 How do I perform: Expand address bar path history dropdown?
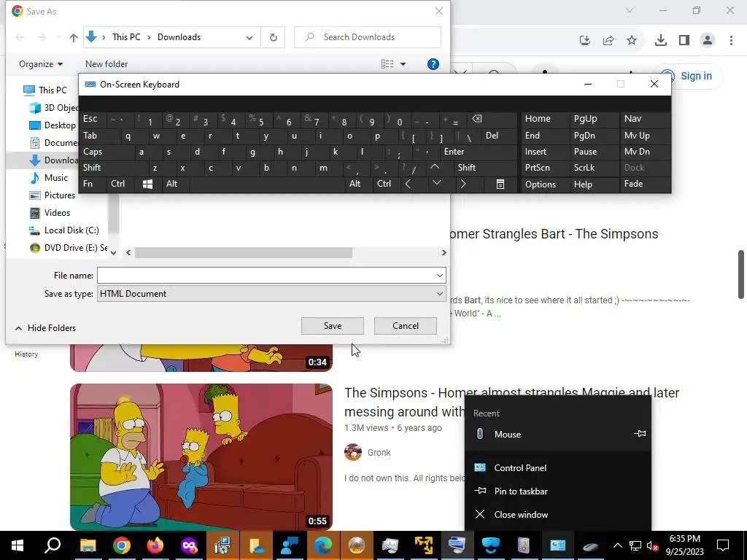(x=249, y=38)
